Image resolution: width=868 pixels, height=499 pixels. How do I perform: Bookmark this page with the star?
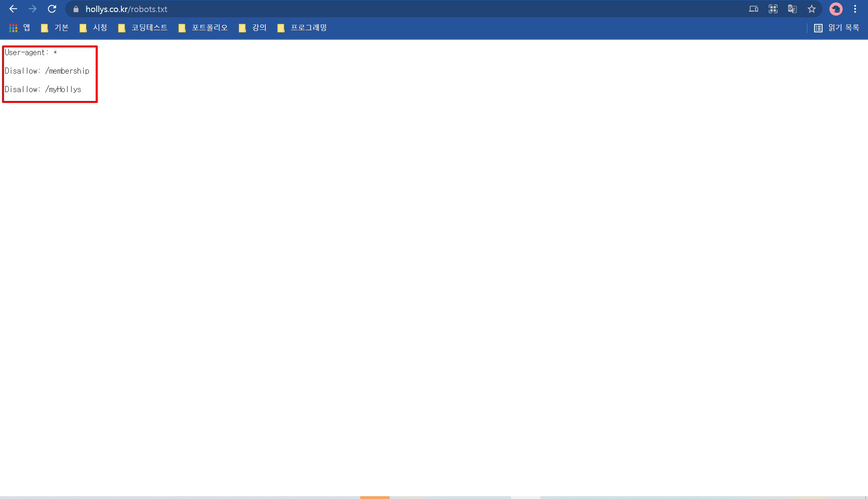[x=811, y=9]
